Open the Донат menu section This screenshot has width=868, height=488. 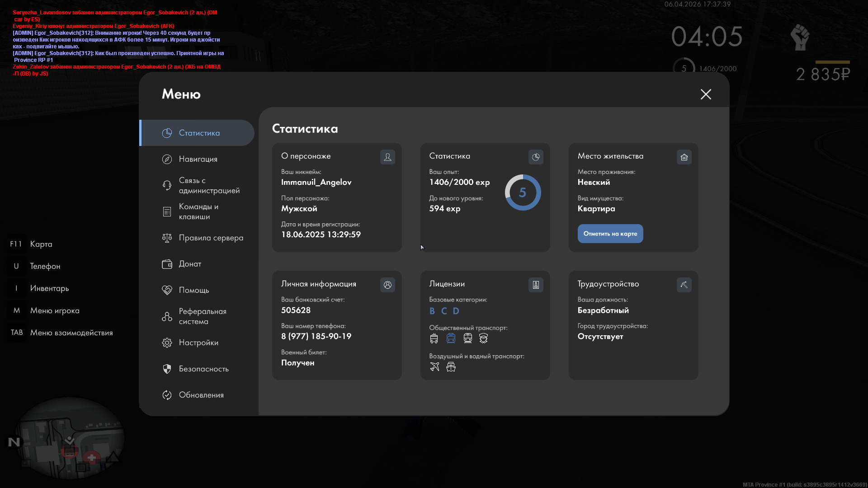tap(189, 264)
